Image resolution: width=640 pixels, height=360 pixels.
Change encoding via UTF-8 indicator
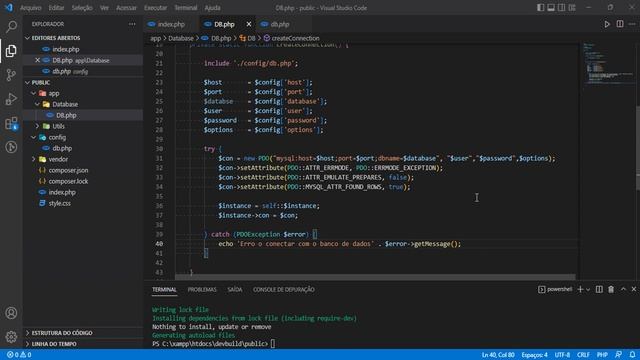pos(562,355)
